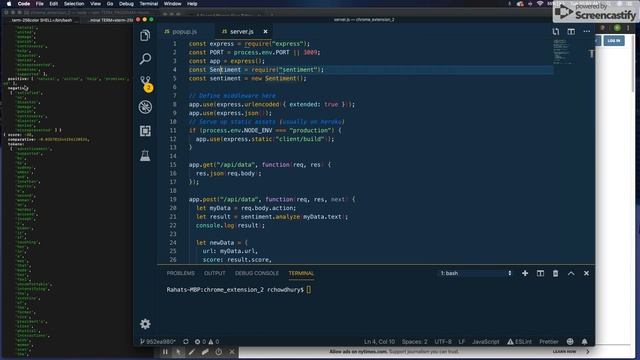Click the notifications bell in status bar
Screen dimensions: 640x360
pyautogui.click(x=584, y=342)
